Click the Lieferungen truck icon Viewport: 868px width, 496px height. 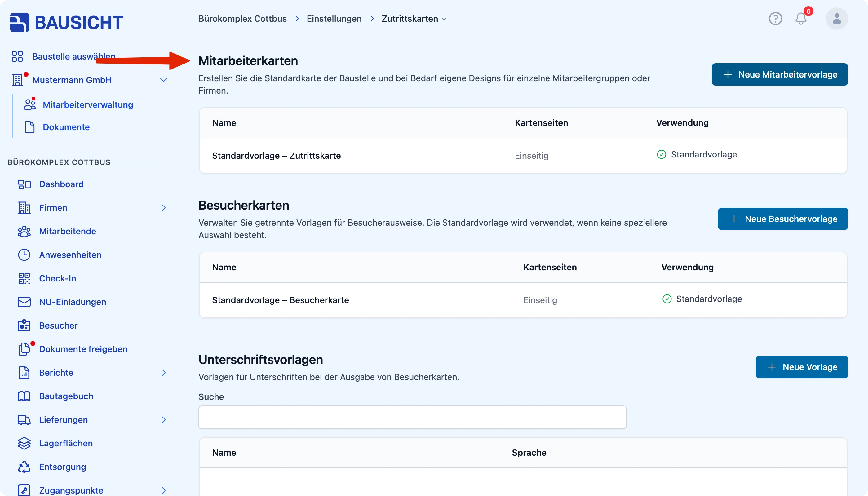[24, 420]
